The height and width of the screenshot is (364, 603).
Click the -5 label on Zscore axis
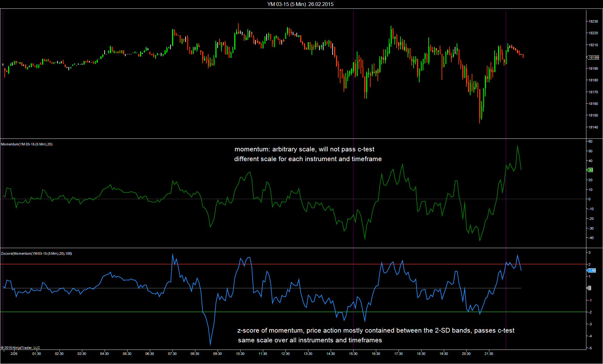point(590,348)
